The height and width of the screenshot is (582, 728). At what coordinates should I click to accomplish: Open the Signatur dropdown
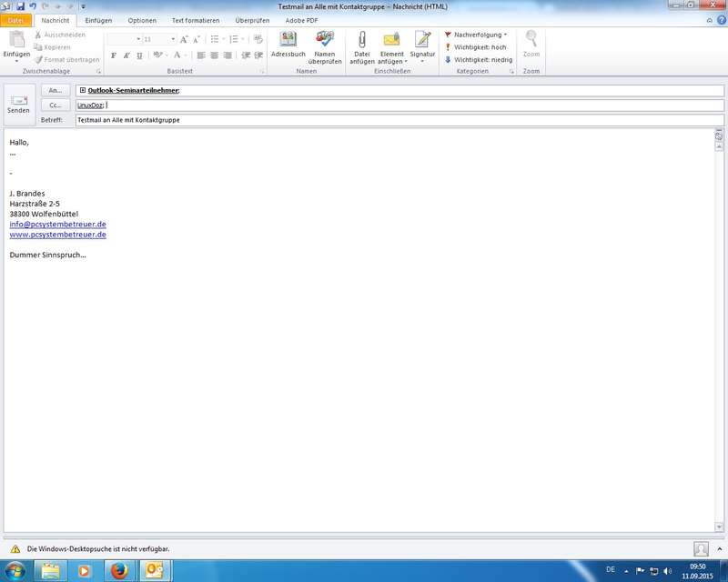[x=422, y=47]
